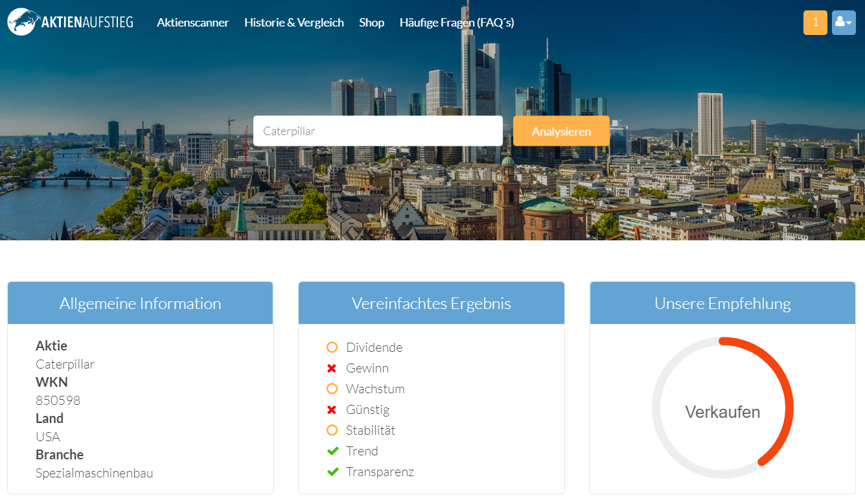
Task: Click the Transparenz result label
Action: click(380, 472)
